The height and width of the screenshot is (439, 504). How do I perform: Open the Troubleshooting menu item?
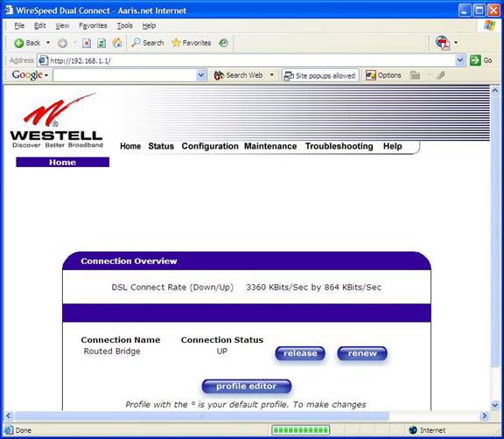click(339, 146)
